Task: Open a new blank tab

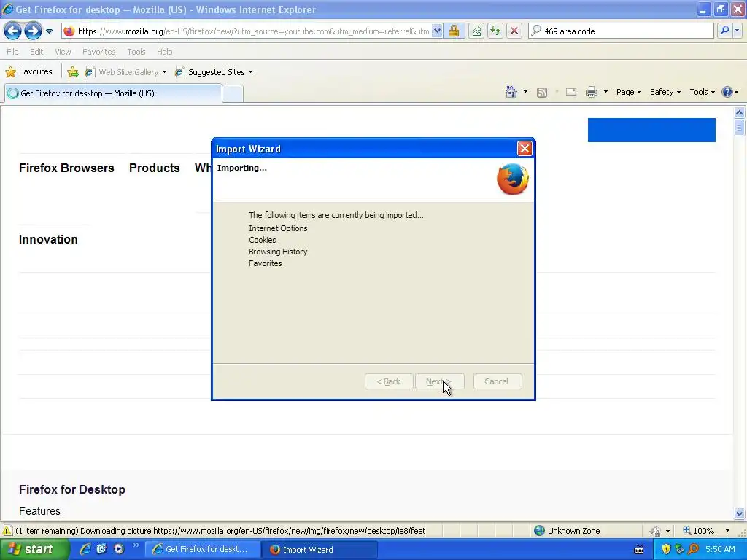Action: click(233, 94)
